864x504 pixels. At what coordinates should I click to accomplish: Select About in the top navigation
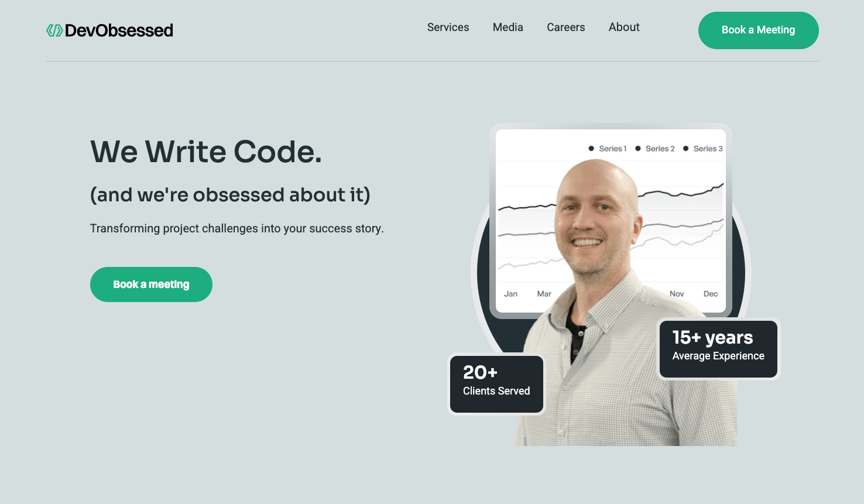(x=624, y=28)
